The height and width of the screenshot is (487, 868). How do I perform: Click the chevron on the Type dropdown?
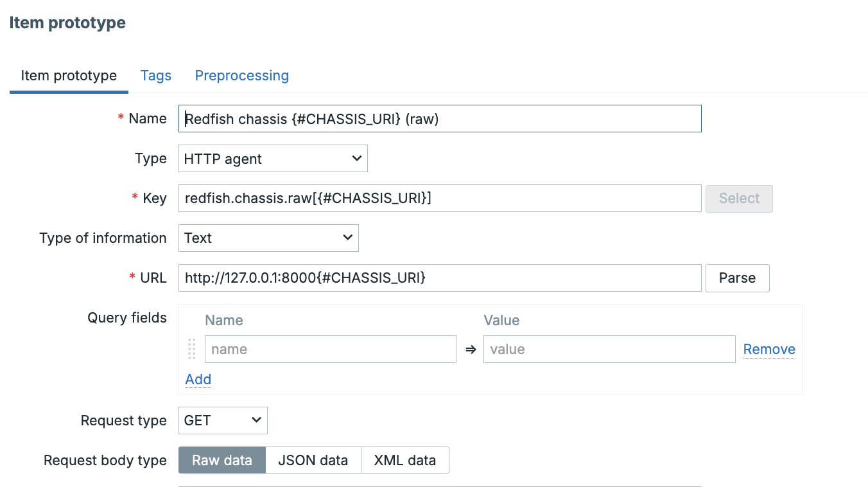tap(357, 158)
